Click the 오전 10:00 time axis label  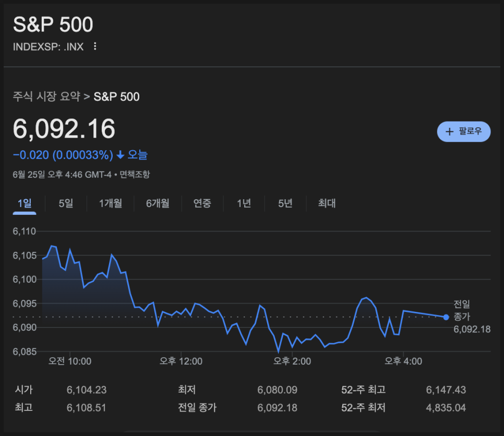tap(70, 361)
